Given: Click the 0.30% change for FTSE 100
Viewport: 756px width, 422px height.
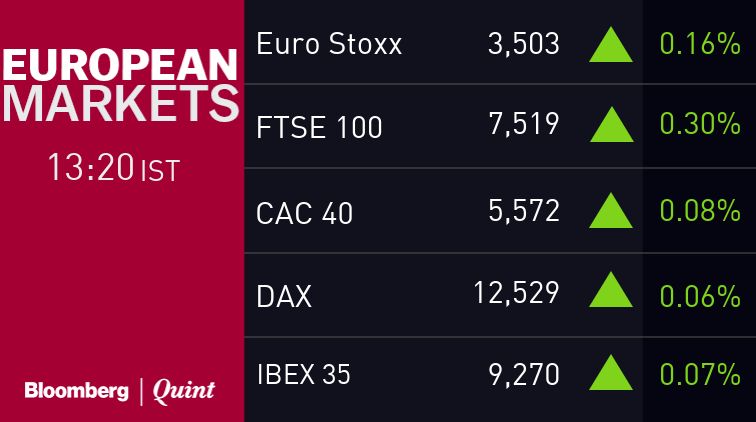Looking at the screenshot, I should (700, 126).
